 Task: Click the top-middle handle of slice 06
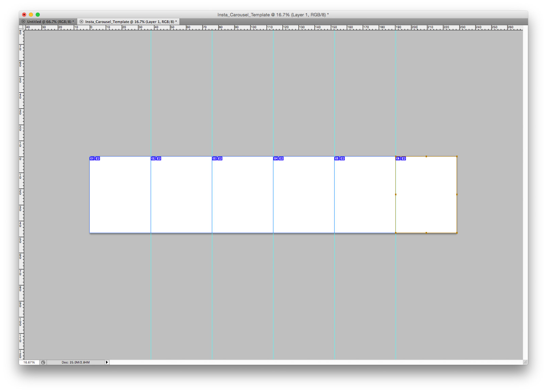[426, 157]
